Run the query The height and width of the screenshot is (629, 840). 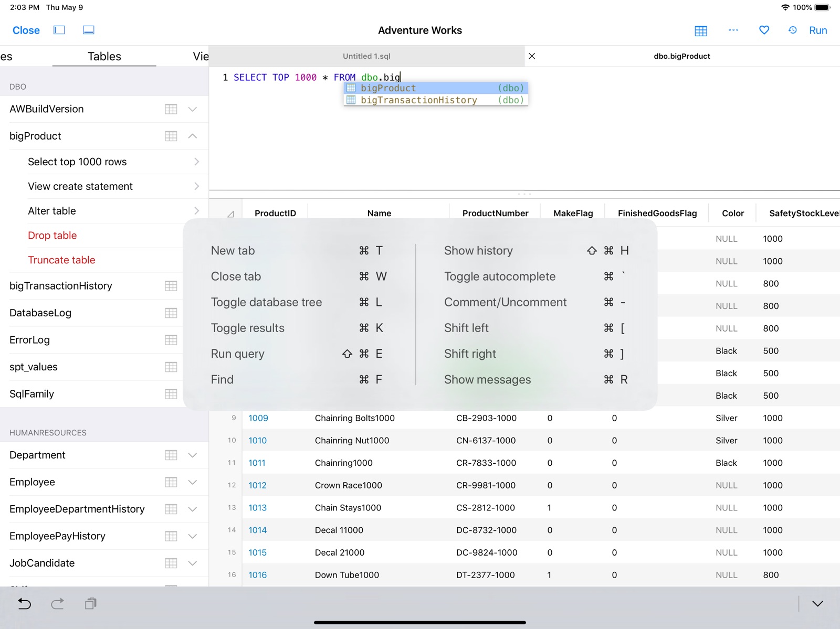tap(818, 30)
